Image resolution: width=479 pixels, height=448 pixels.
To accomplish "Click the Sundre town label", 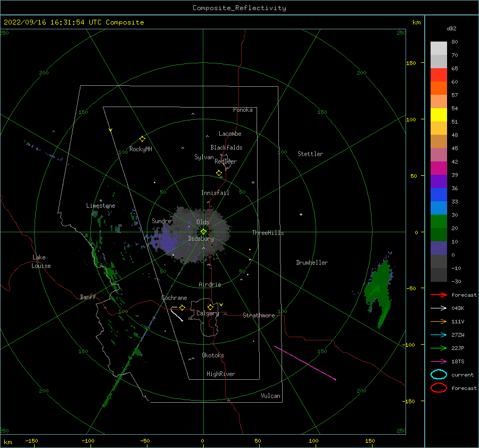I will (x=161, y=221).
